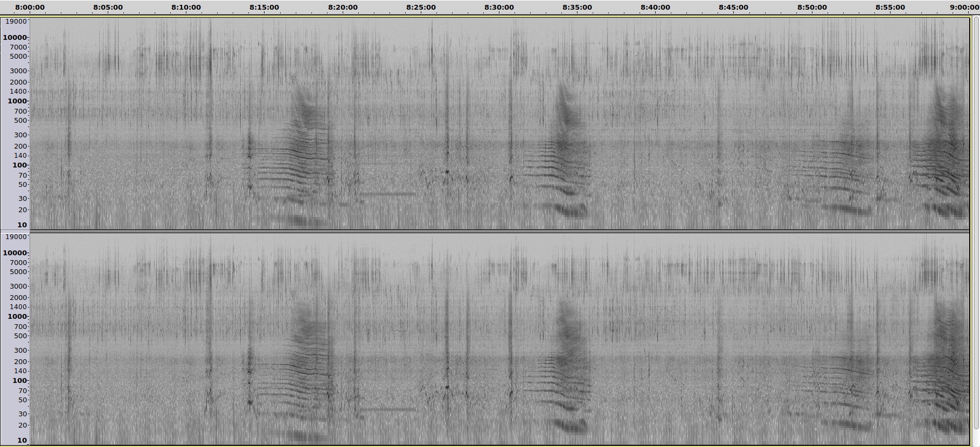Jump to 8:05:00 on the time ruler
Screen dimensions: 980x447
pos(108,7)
